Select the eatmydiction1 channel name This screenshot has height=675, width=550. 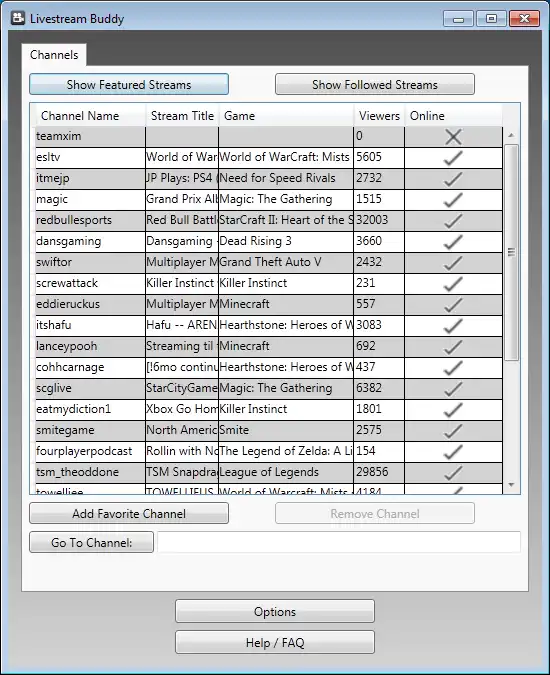tap(74, 409)
